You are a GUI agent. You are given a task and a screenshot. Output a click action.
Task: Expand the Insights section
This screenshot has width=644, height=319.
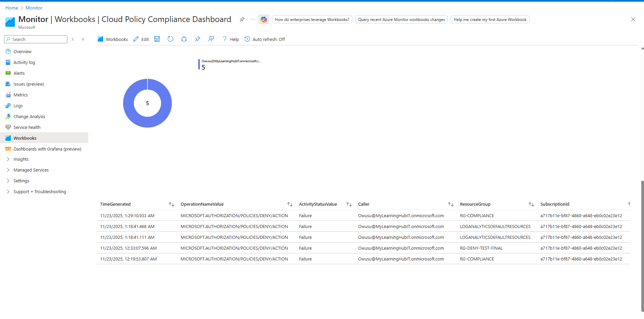pos(21,159)
